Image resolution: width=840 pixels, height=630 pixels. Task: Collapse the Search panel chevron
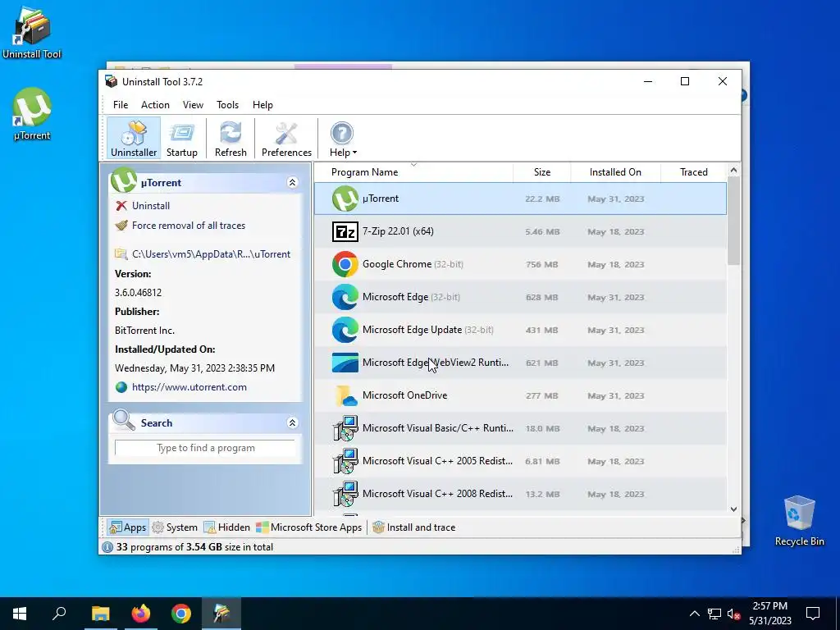click(x=293, y=422)
